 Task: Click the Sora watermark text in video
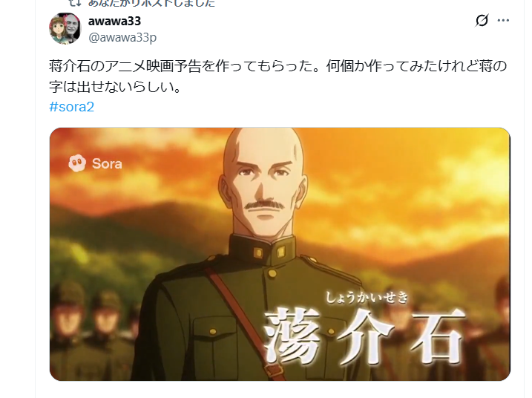107,163
